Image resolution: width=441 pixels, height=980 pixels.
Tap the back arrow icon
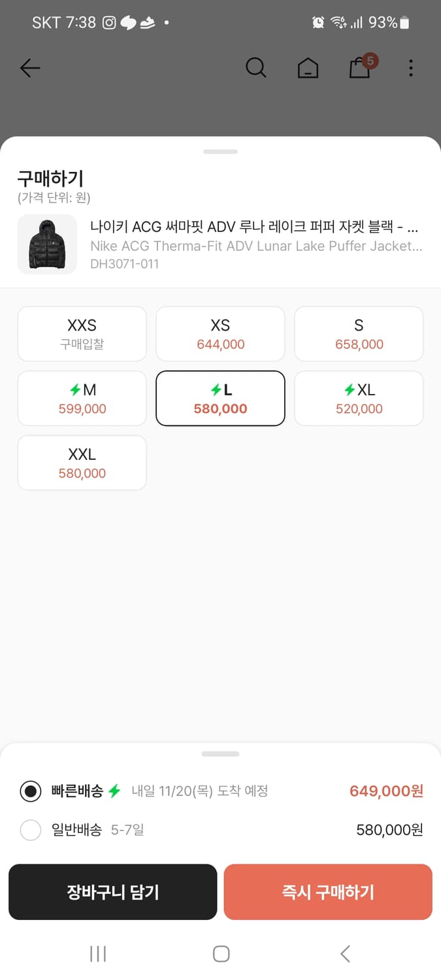(x=30, y=68)
